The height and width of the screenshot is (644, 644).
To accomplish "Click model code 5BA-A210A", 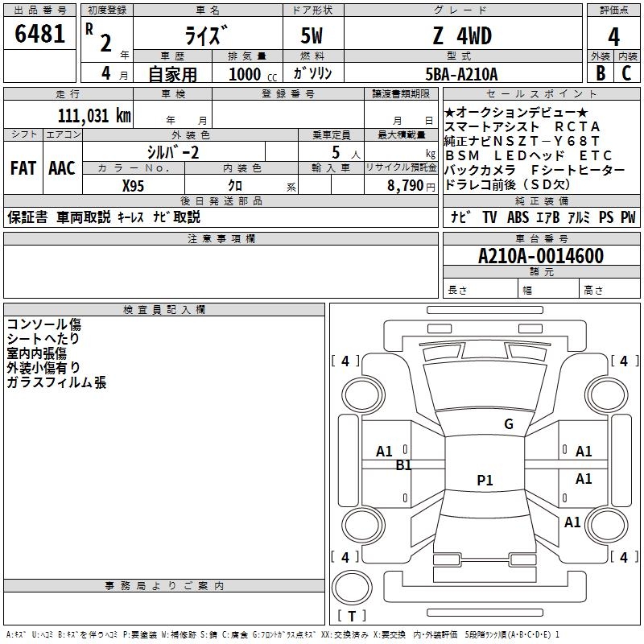I will tap(461, 74).
